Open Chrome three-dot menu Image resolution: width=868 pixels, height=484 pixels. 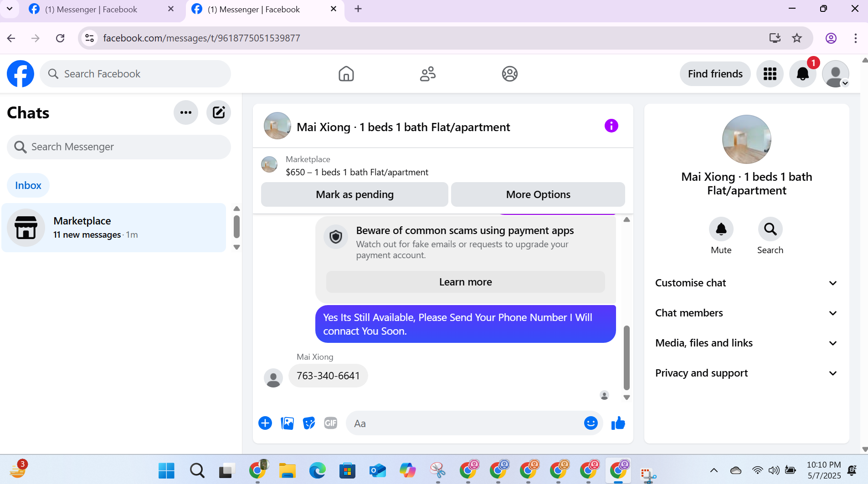(855, 38)
